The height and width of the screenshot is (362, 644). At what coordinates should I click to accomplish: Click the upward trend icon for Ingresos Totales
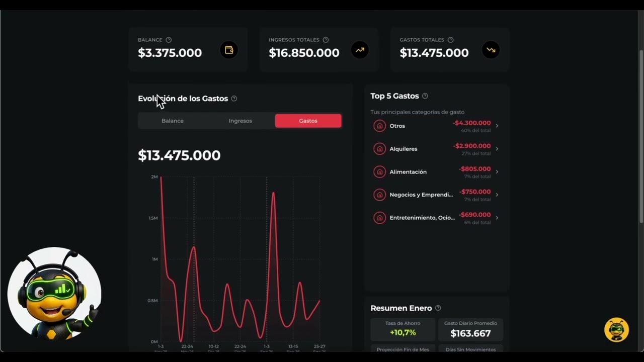click(x=360, y=50)
